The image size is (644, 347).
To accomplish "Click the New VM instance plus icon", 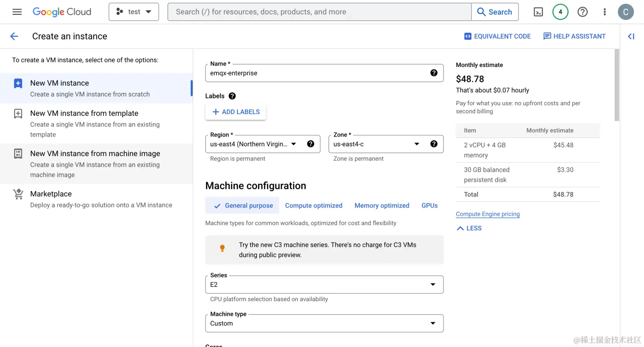I will click(x=18, y=83).
